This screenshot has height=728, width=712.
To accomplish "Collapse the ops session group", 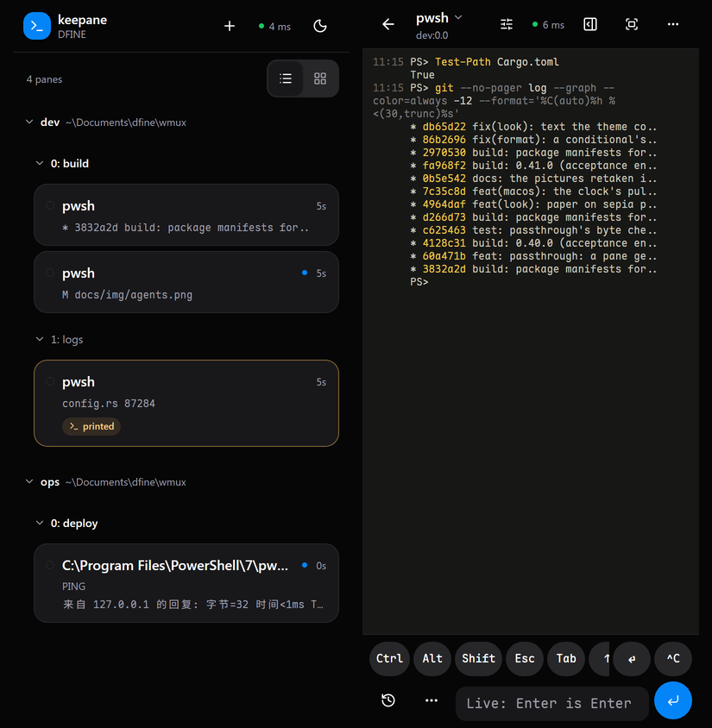I will (x=29, y=482).
